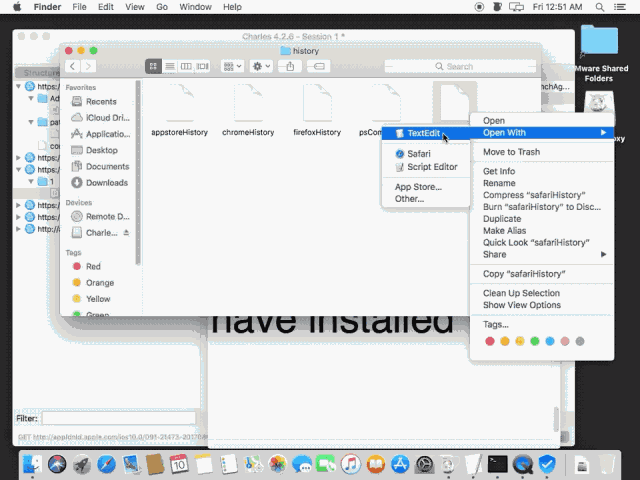This screenshot has height=480, width=640.
Task: Switch Finder to icon view
Action: (154, 66)
